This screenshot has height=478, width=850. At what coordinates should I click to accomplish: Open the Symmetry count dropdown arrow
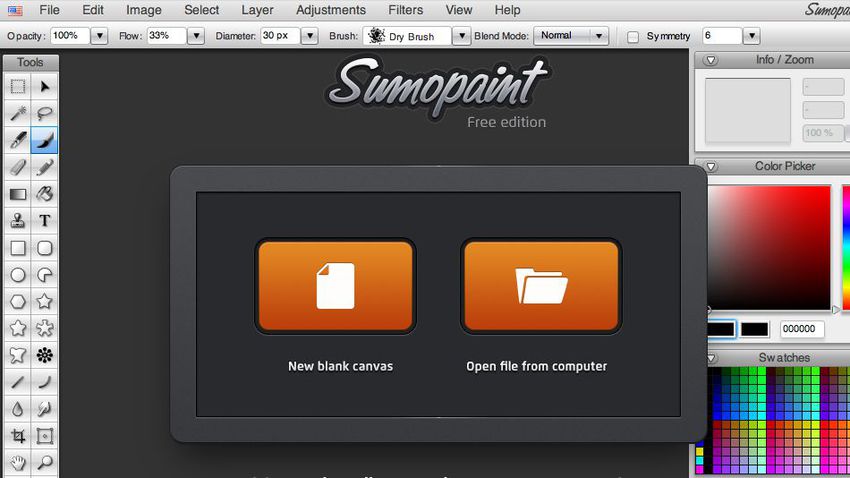click(751, 36)
